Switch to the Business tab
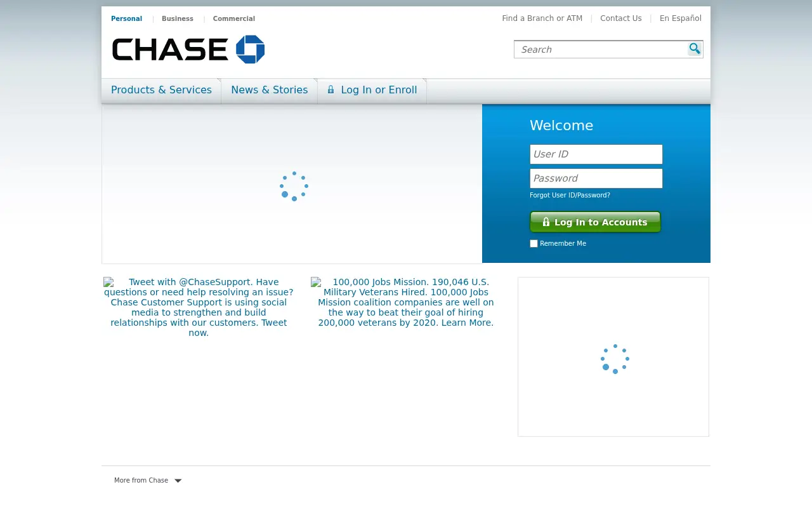Screen dimensions: 812x508 (178, 18)
